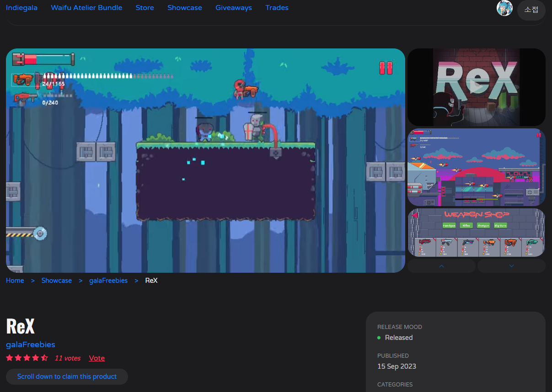Click the 15 Sep 2023 publish date
The image size is (552, 392).
click(397, 366)
